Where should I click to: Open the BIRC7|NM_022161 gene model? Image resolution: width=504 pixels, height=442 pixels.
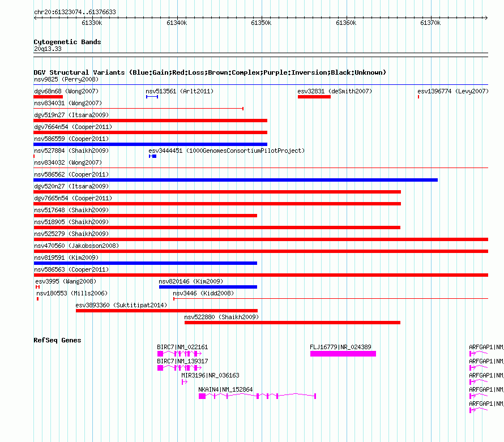click(180, 354)
